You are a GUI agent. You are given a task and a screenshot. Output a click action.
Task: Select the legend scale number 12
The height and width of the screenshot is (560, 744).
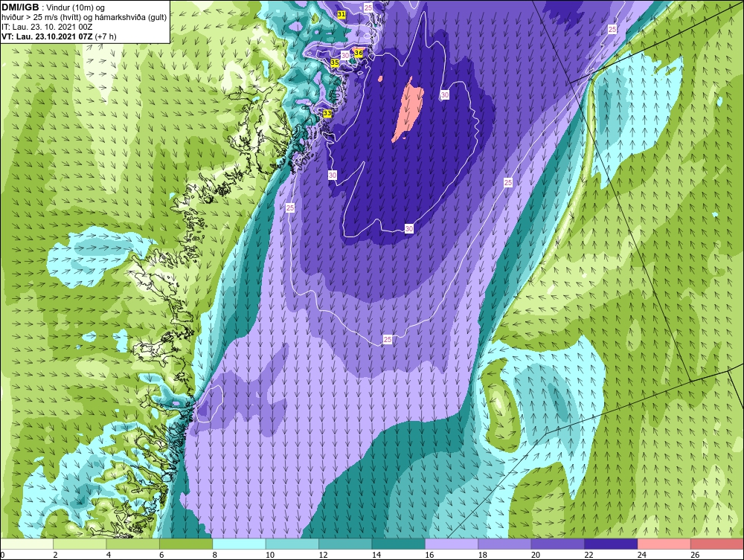(x=323, y=555)
